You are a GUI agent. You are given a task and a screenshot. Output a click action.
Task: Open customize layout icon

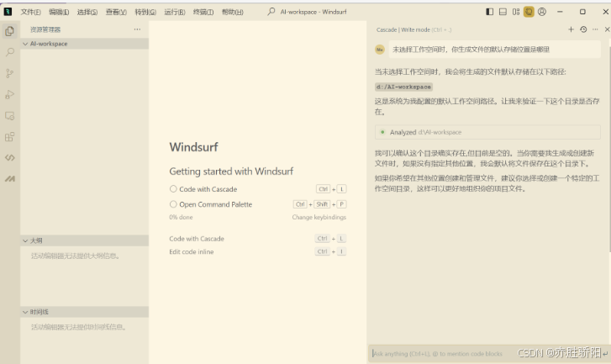pyautogui.click(x=516, y=12)
